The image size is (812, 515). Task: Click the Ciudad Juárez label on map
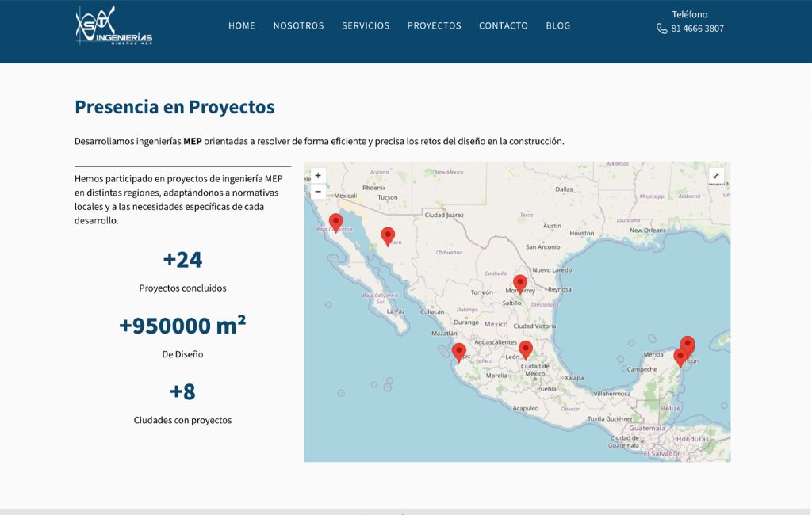pos(444,215)
